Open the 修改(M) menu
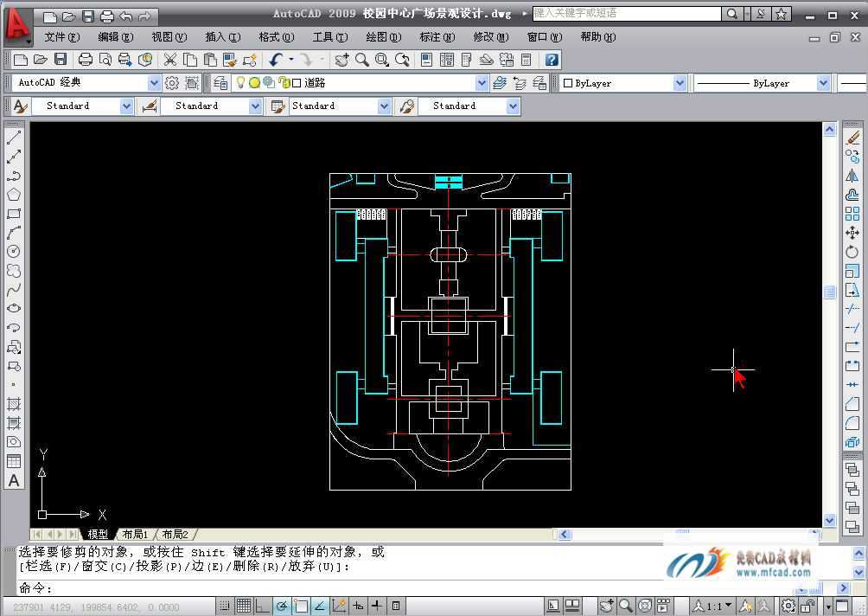 [x=491, y=37]
